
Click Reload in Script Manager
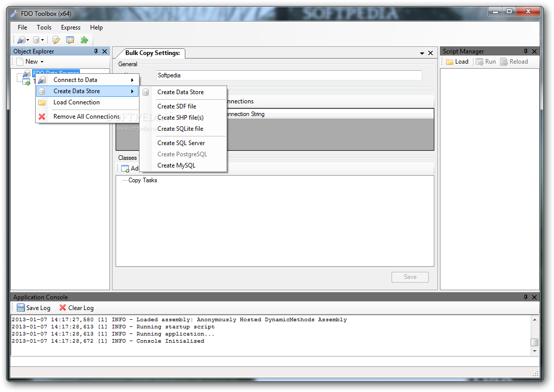click(514, 62)
